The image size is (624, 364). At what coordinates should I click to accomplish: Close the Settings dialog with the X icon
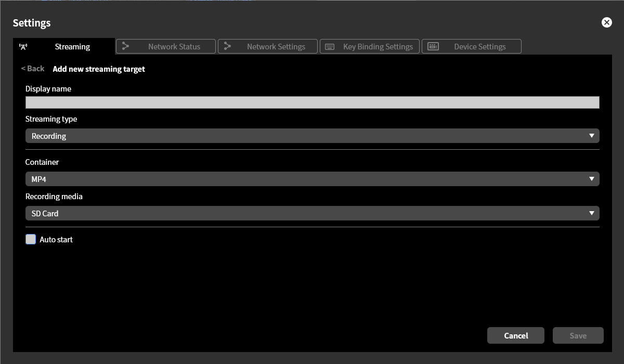(x=606, y=22)
